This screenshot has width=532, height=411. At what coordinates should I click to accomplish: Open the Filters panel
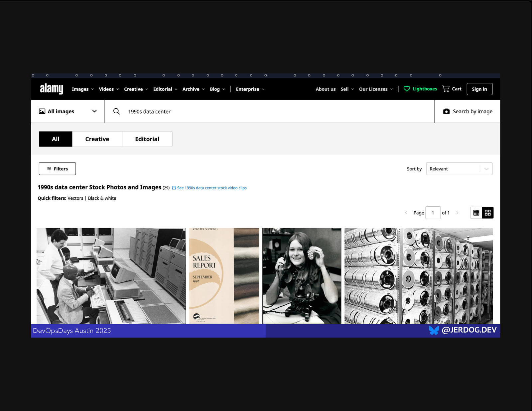[57, 169]
